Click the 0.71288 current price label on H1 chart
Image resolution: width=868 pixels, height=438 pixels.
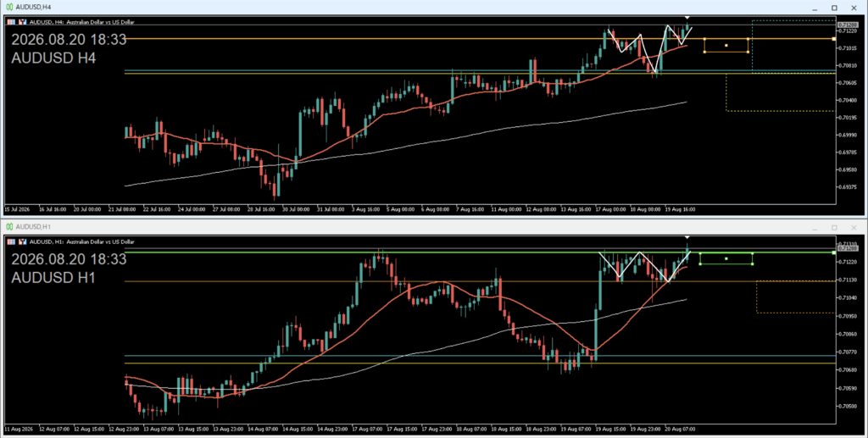[x=848, y=248]
